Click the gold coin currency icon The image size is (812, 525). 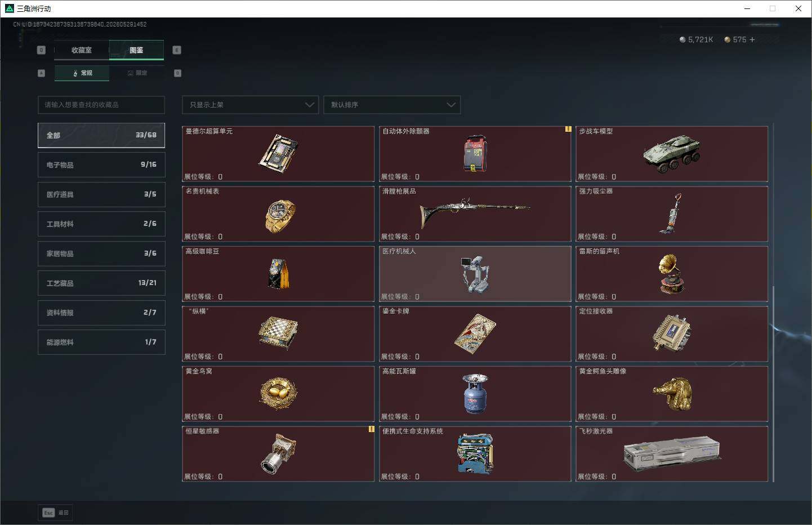pos(728,39)
